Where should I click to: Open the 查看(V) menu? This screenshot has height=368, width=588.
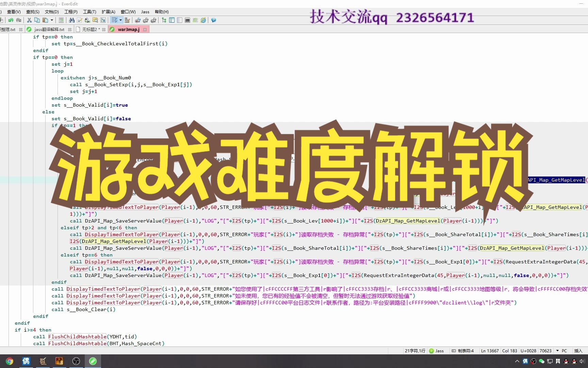pyautogui.click(x=14, y=12)
